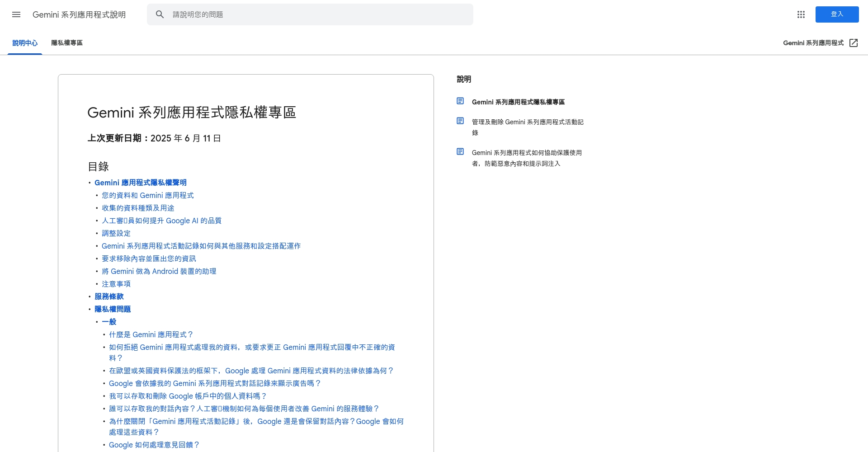The image size is (868, 452).
Task: Click the Gemini 系列應用程式隱私權專區 page heading
Action: tap(192, 113)
